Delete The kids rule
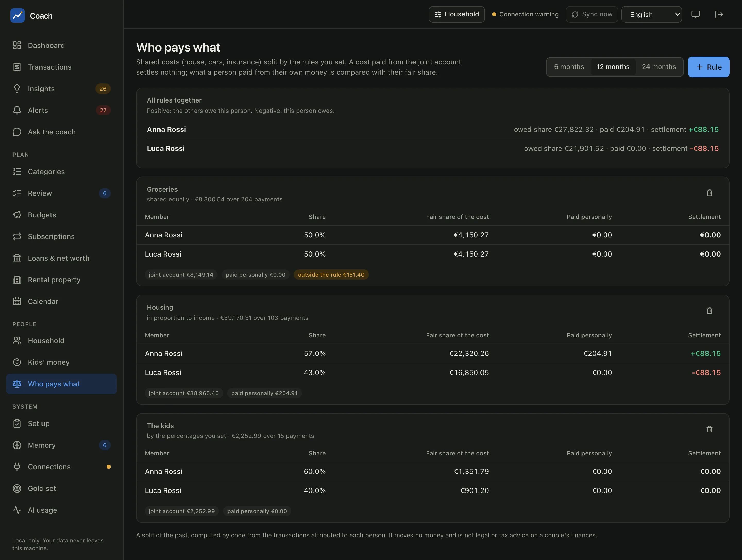The height and width of the screenshot is (560, 742). (710, 429)
